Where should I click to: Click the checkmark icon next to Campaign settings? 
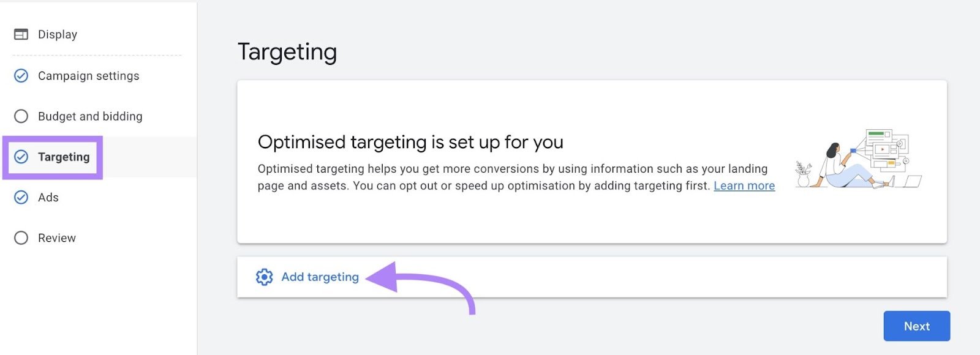click(21, 76)
